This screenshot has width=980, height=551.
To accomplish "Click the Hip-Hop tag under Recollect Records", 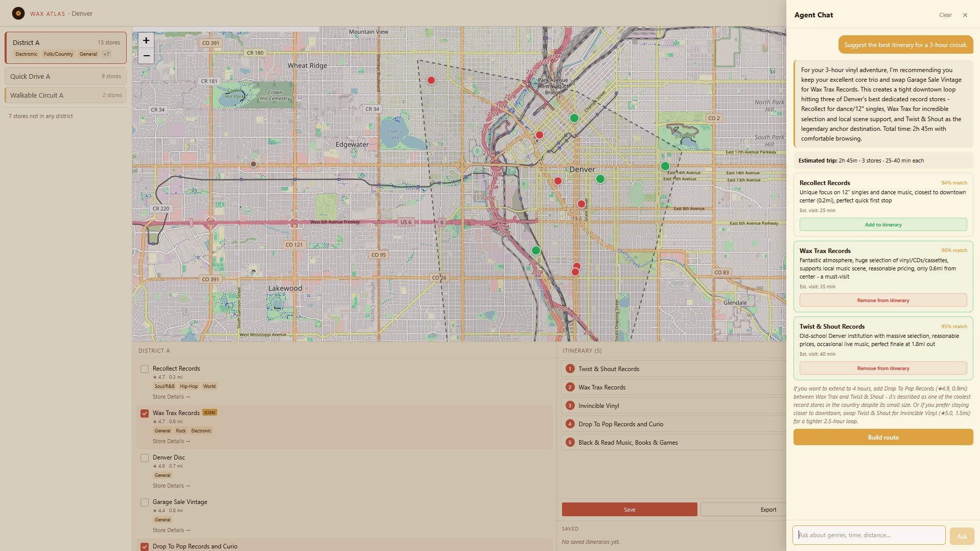I will (189, 386).
